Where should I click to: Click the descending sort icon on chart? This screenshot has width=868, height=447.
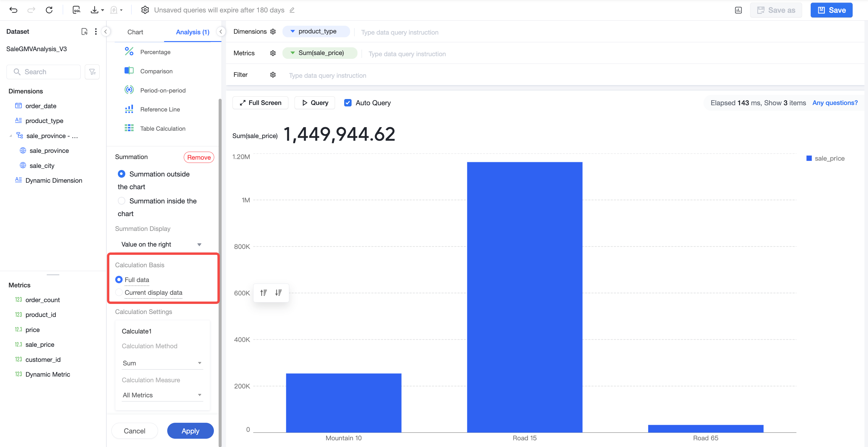278,293
